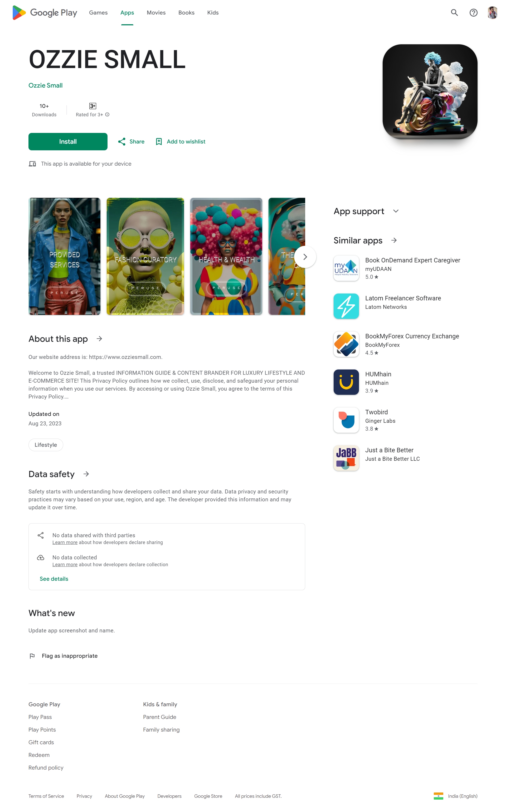506x812 pixels.
Task: Click the help or support icon
Action: (x=473, y=12)
